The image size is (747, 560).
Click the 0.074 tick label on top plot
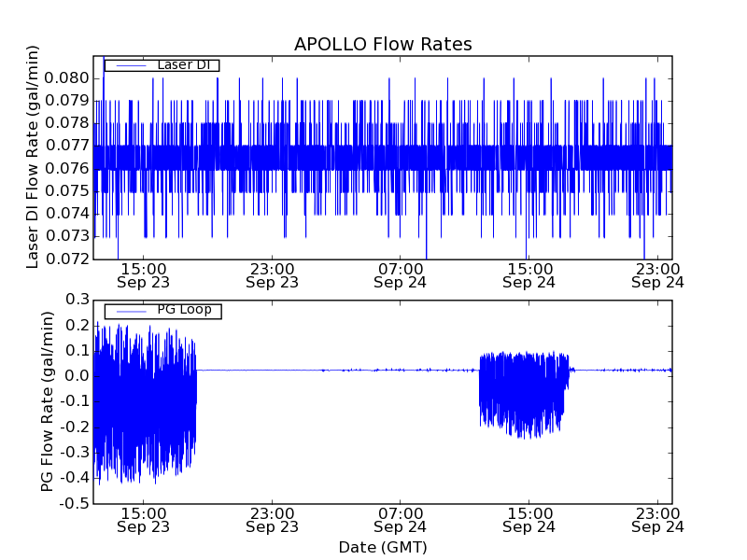(67, 214)
